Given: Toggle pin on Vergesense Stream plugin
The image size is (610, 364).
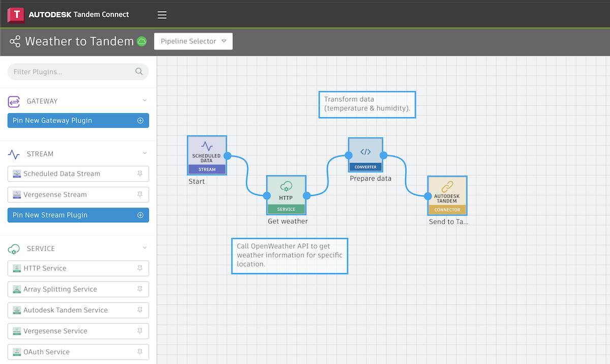Looking at the screenshot, I should (x=140, y=194).
